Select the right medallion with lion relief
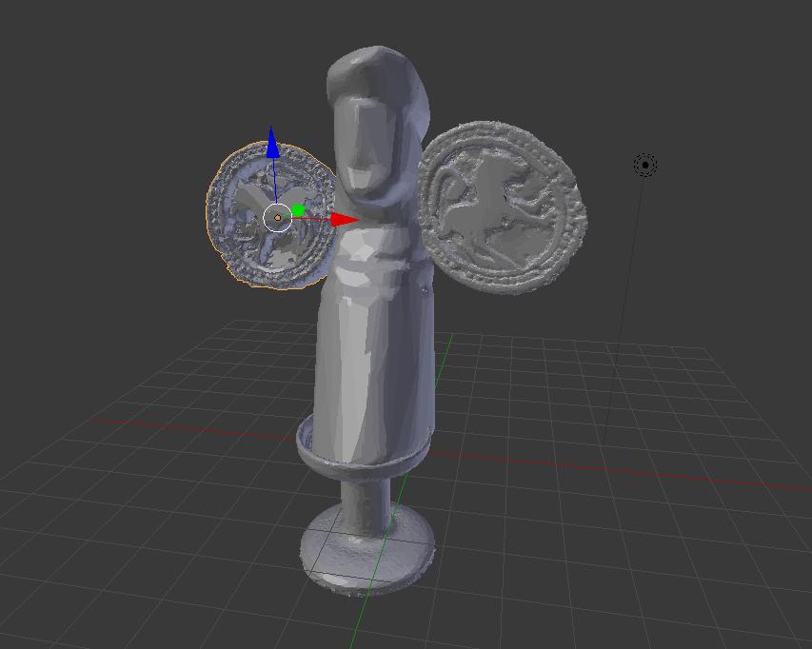The width and height of the screenshot is (812, 649). 502,207
